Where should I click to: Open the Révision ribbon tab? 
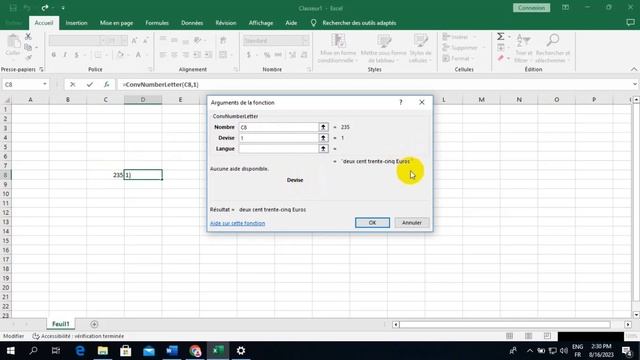pos(226,23)
